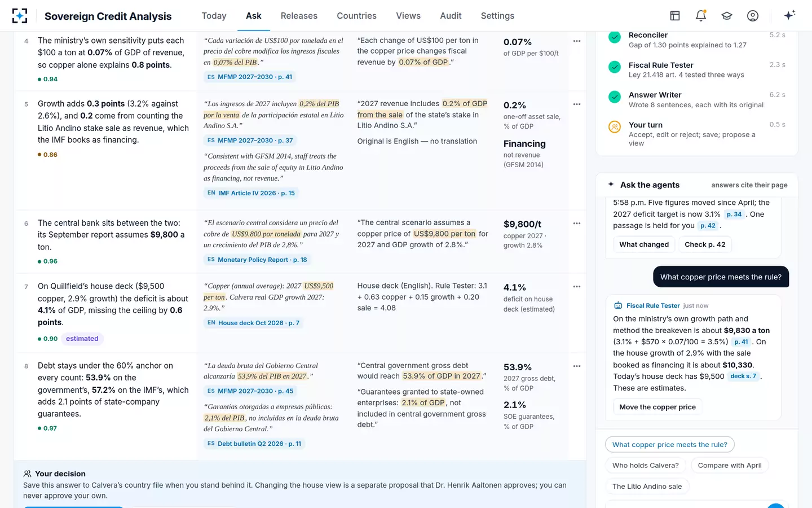Click the deck s. 7 chip in chat
812x508 pixels.
tap(743, 376)
